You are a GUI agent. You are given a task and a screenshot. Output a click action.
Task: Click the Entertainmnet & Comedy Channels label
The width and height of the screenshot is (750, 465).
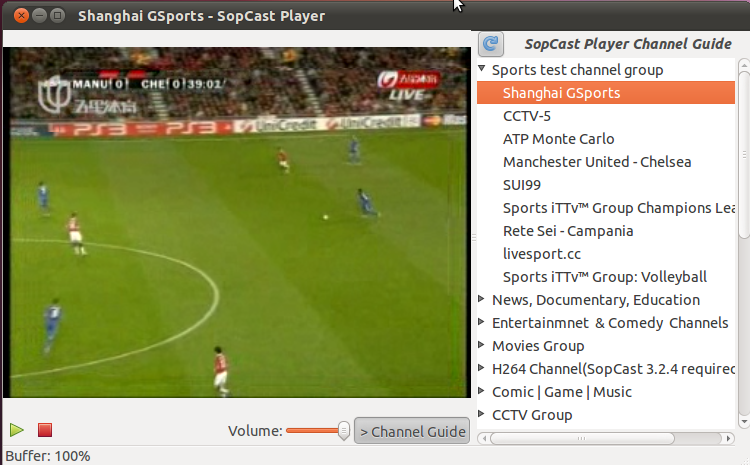coord(610,323)
